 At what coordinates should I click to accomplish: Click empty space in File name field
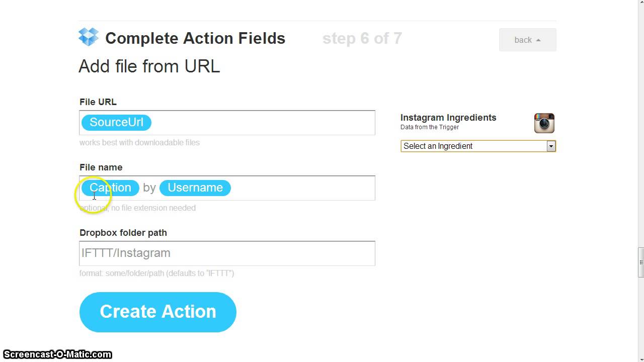coord(302,188)
